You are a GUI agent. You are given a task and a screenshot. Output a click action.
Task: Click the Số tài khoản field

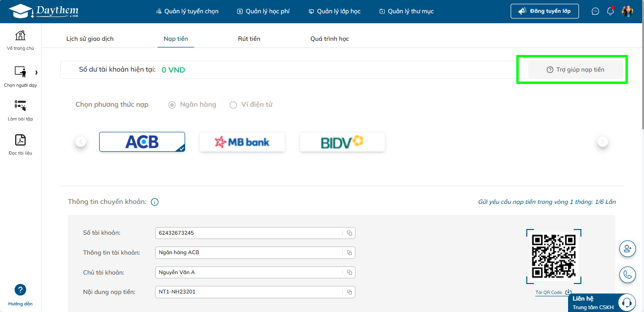(255, 233)
